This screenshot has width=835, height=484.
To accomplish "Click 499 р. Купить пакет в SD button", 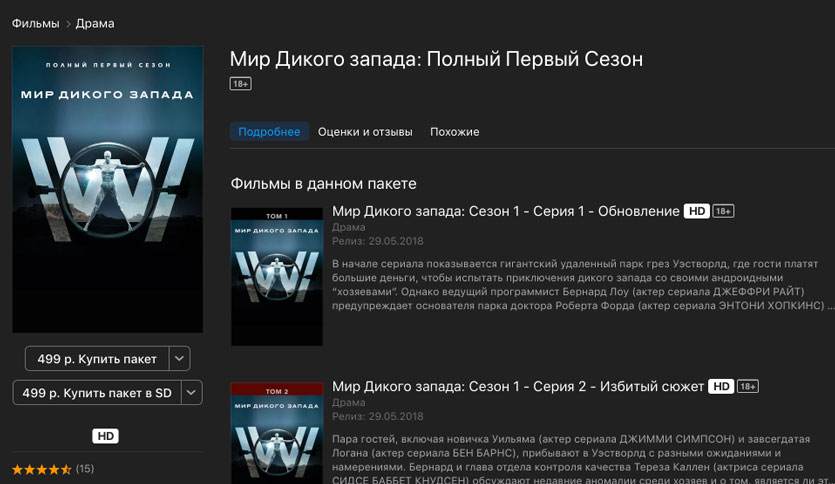I will point(97,393).
